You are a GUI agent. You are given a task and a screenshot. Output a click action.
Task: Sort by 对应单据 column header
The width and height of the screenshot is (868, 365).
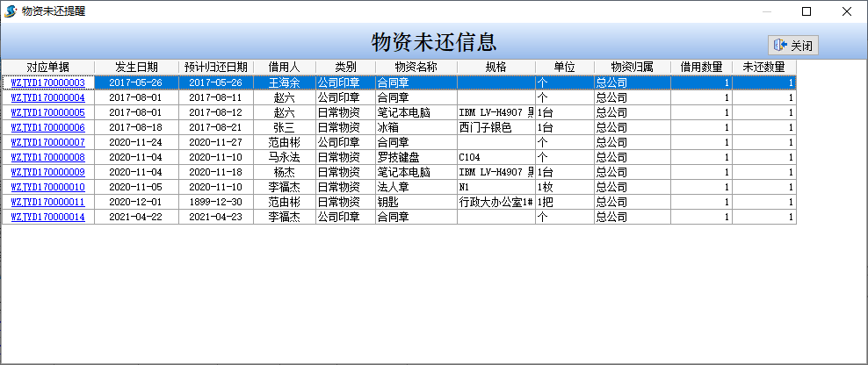47,67
